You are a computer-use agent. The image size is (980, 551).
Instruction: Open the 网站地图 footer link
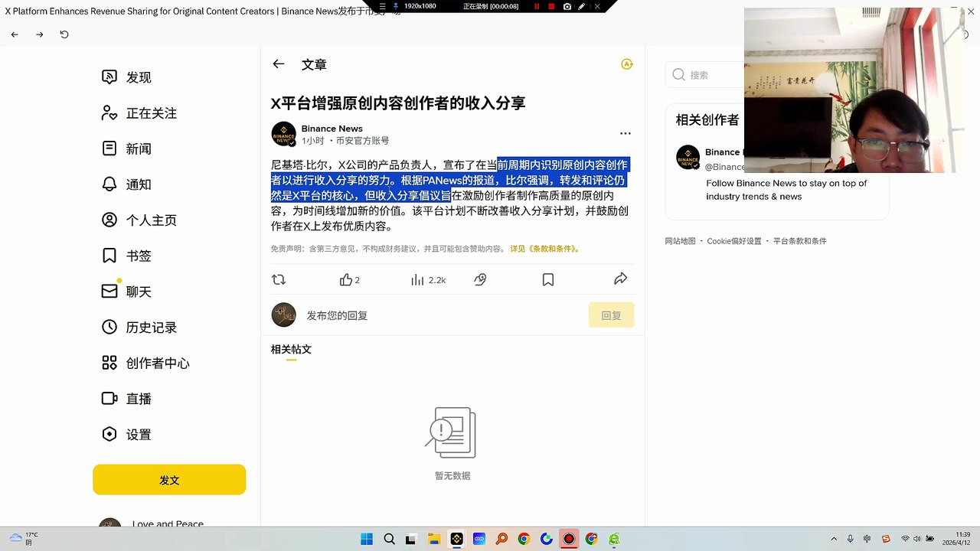pyautogui.click(x=680, y=241)
